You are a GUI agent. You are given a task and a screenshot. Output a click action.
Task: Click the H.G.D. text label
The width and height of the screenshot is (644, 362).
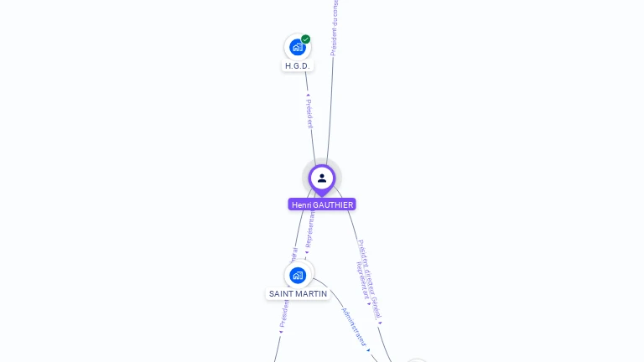pyautogui.click(x=298, y=65)
